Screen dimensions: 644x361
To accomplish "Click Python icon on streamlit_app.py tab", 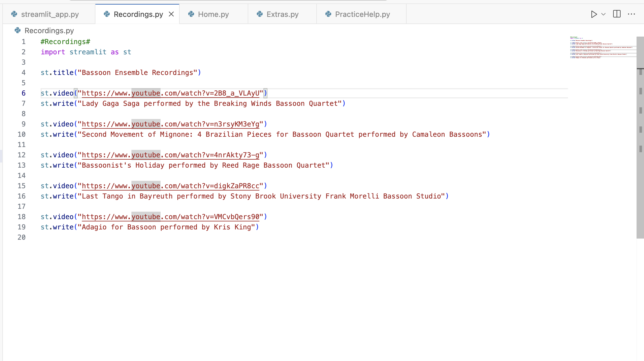I will point(14,14).
